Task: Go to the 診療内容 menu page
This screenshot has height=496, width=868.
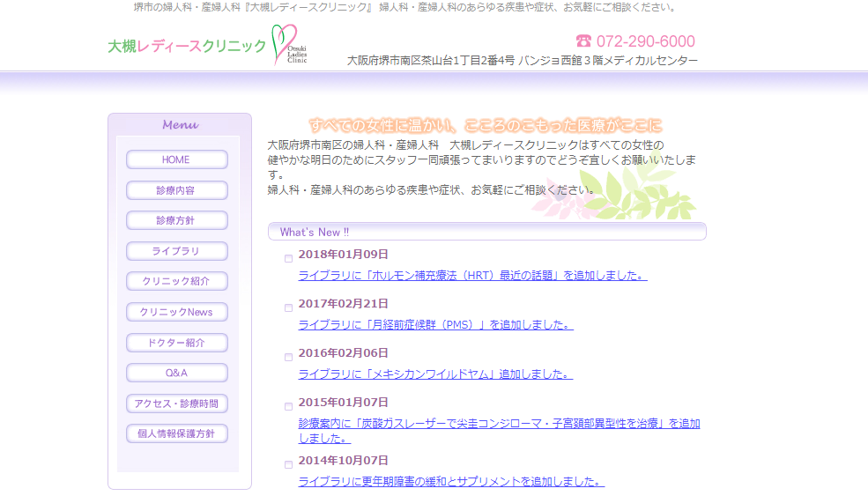Action: 176,190
